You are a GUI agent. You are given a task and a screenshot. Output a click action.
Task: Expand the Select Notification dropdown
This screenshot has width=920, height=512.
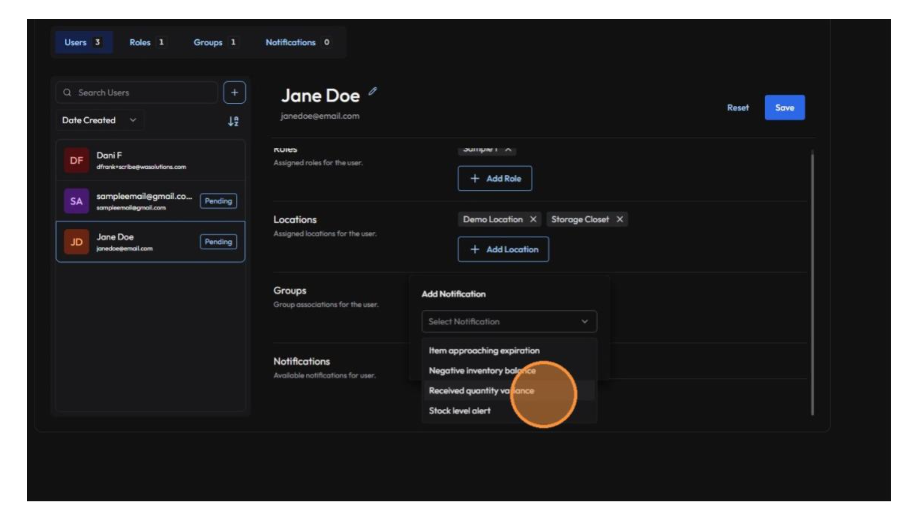tap(509, 321)
